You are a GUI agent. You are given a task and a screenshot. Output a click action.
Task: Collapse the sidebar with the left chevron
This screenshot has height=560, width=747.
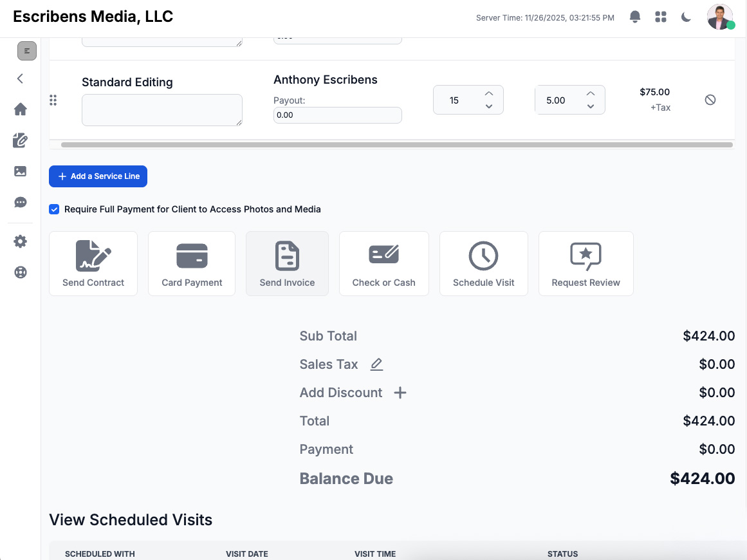pyautogui.click(x=20, y=79)
